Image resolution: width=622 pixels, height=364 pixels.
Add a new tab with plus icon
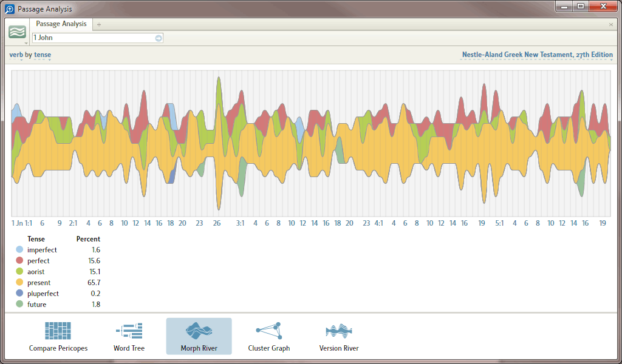(x=99, y=24)
